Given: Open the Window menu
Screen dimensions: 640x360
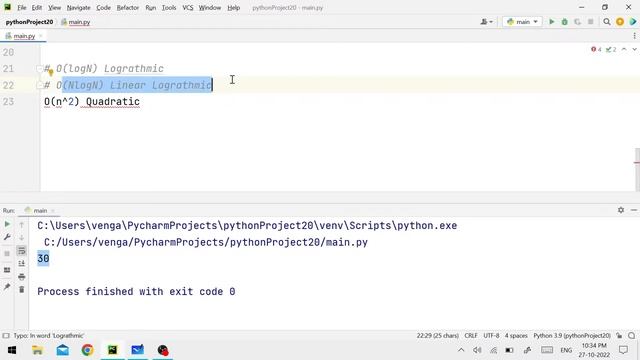Looking at the screenshot, I should (x=209, y=7).
